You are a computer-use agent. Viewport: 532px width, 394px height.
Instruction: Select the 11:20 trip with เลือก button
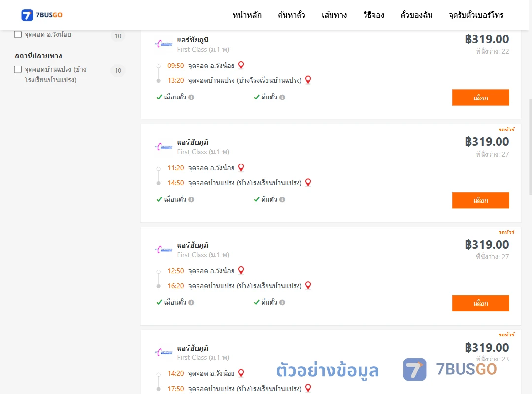pyautogui.click(x=480, y=200)
